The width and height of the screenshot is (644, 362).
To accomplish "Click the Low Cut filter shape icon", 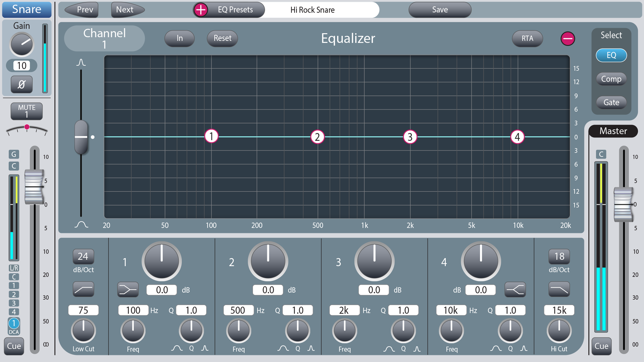I will point(83,289).
